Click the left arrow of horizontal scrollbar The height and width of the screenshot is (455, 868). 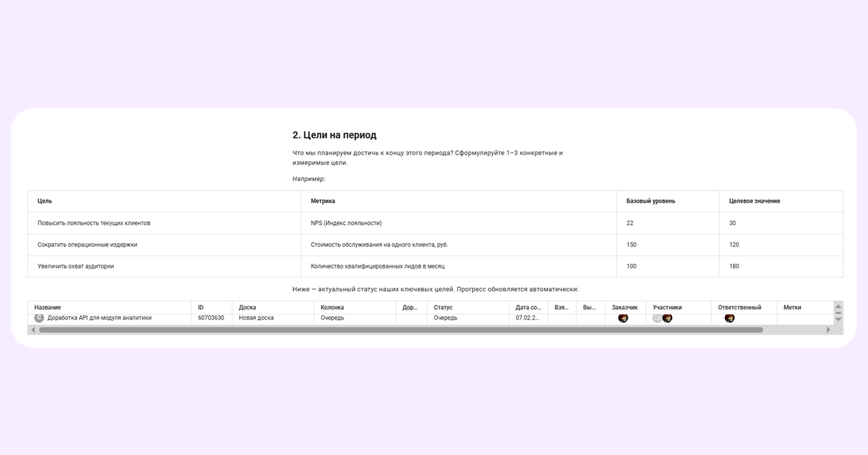coord(33,330)
